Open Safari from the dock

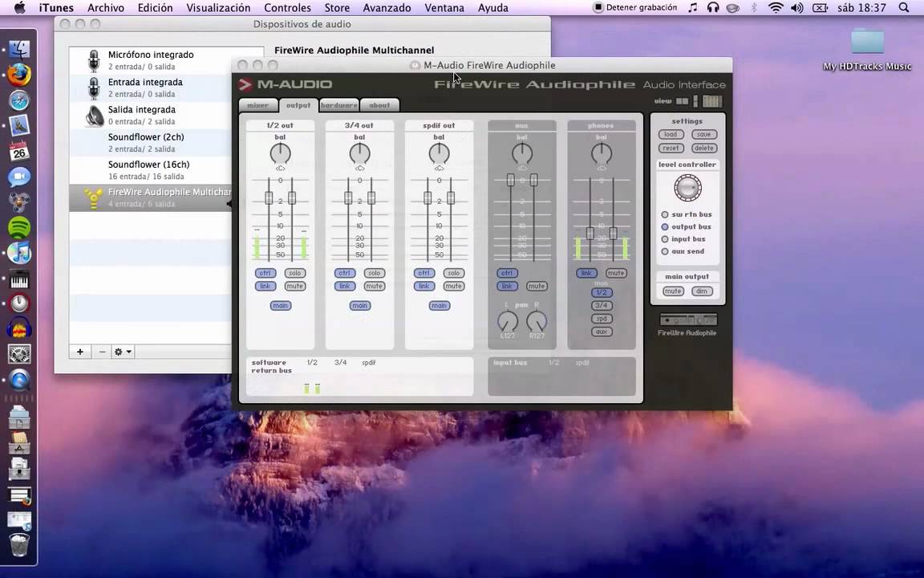pyautogui.click(x=19, y=100)
